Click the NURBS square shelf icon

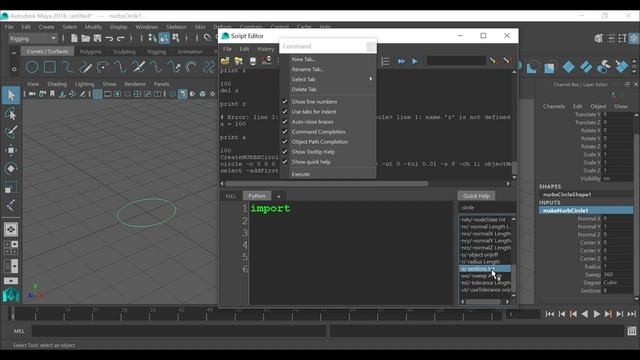tap(50, 67)
